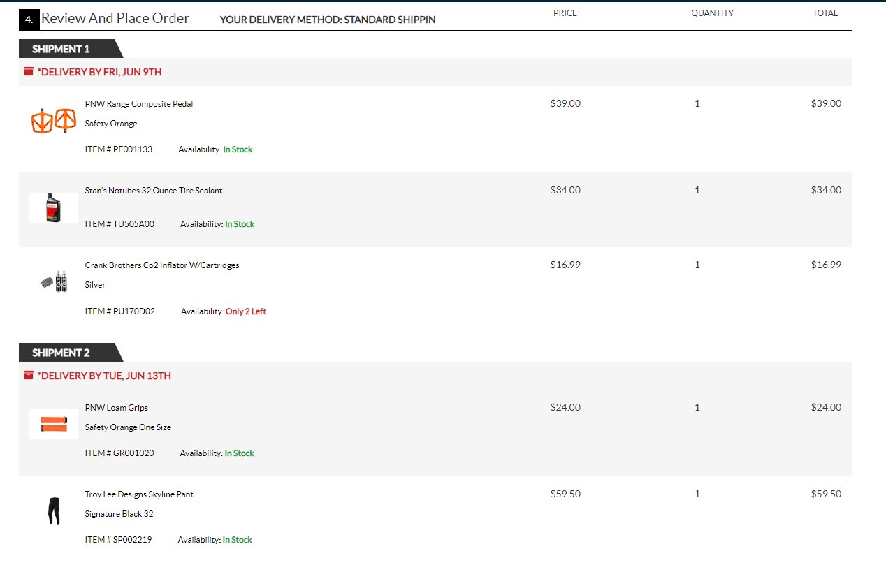Click the $16.99 line total for Co2 inflator
886x588 pixels.
coord(827,265)
